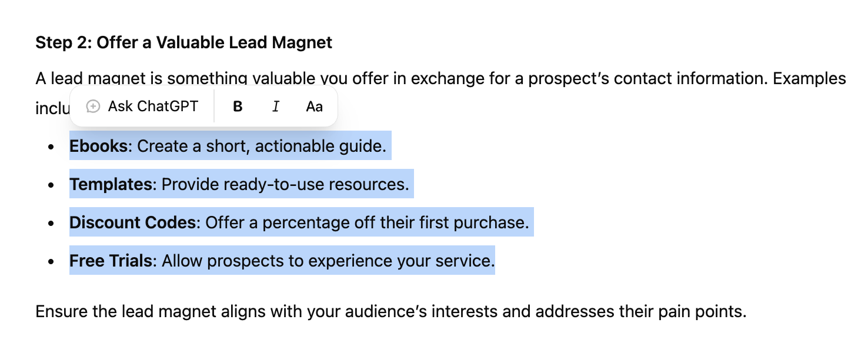The height and width of the screenshot is (346, 868).
Task: Click the bold phrase Discount Codes
Action: click(x=133, y=222)
